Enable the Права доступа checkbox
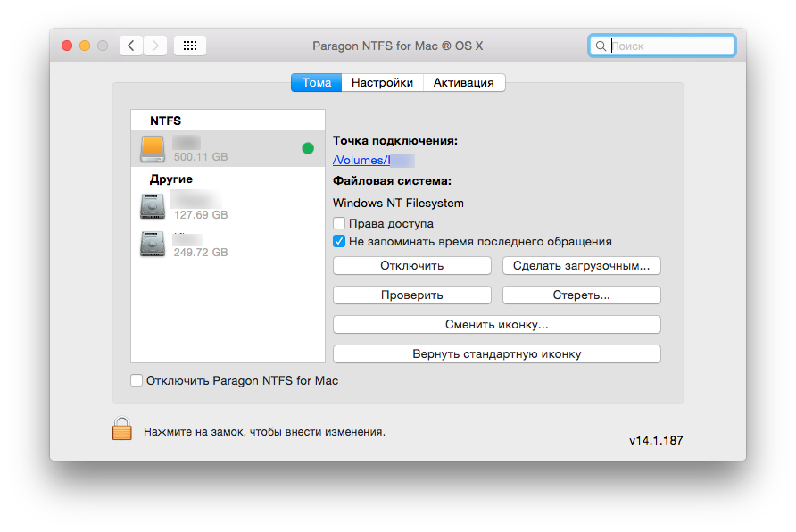 [339, 224]
